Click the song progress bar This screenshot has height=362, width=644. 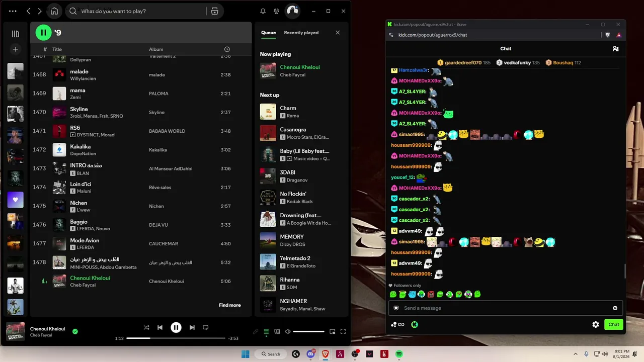[175, 338]
